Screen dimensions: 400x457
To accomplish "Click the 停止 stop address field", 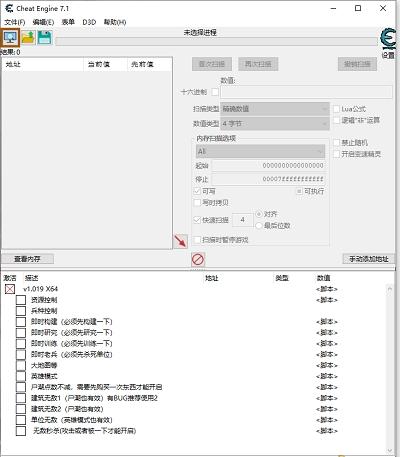I will coord(268,179).
